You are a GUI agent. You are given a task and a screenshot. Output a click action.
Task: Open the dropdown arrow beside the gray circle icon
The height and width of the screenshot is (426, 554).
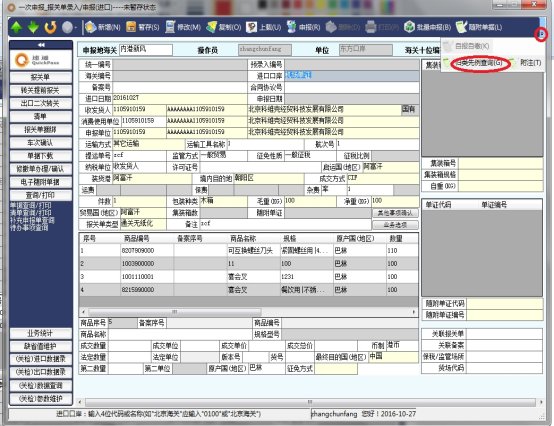tap(76, 28)
